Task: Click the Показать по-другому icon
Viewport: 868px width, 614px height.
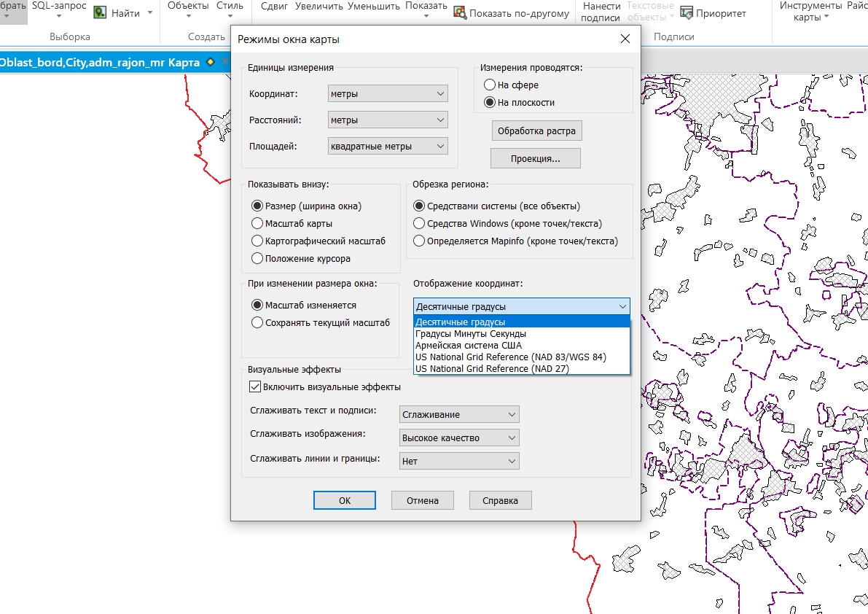Action: (459, 12)
